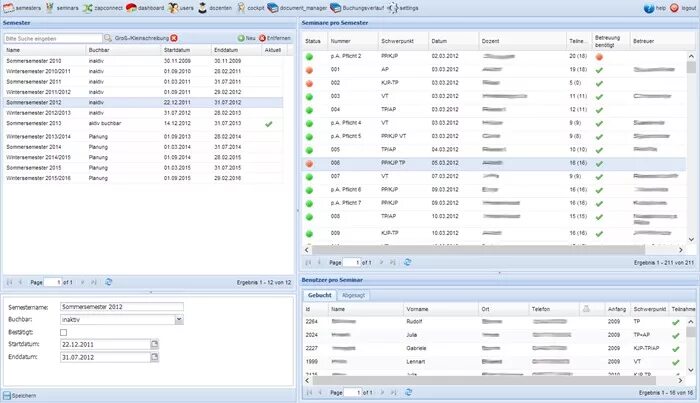
Task: Go to first page in Benutzer grid
Action: (309, 392)
